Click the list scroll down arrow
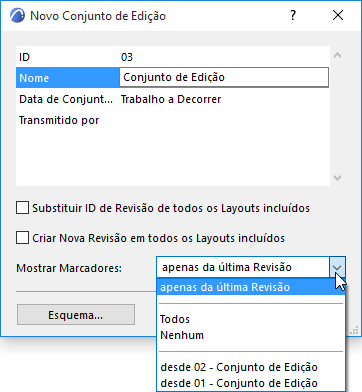 click(337, 178)
